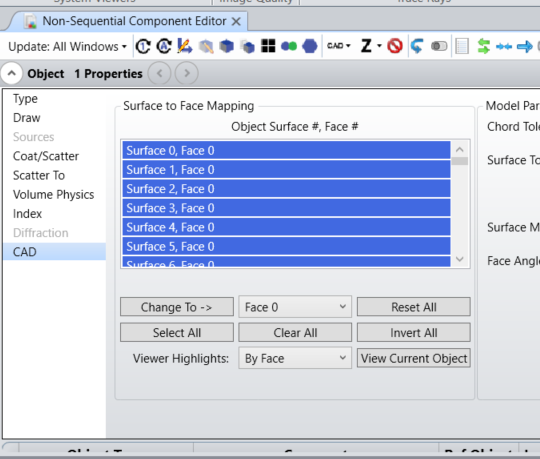This screenshot has width=540, height=459.
Task: Click the Reset All button
Action: [x=414, y=307]
